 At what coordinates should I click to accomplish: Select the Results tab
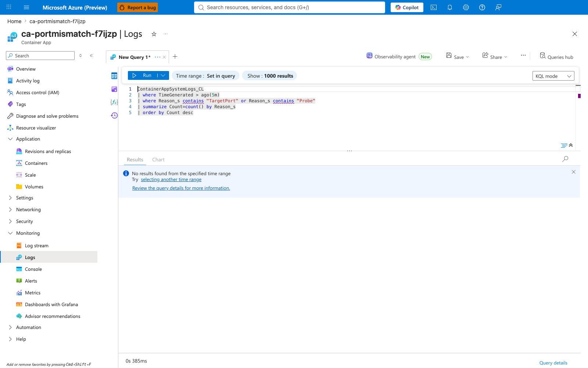click(135, 160)
